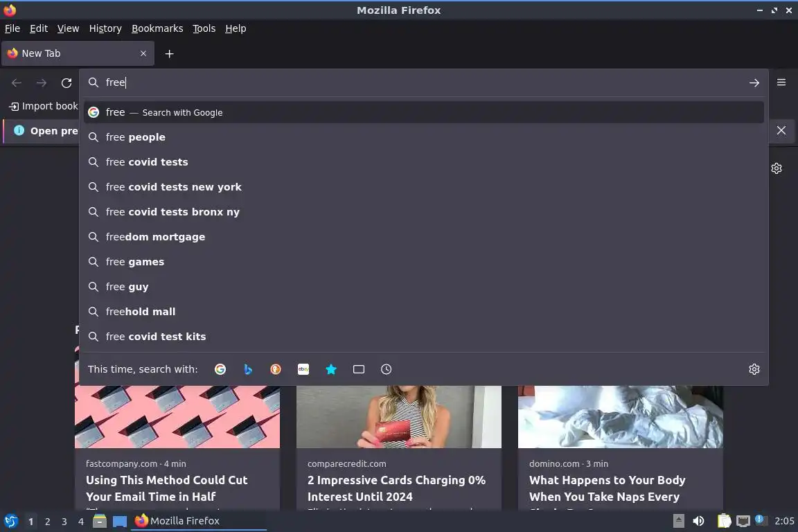
Task: Open the Bookmarks menu
Action: point(157,28)
